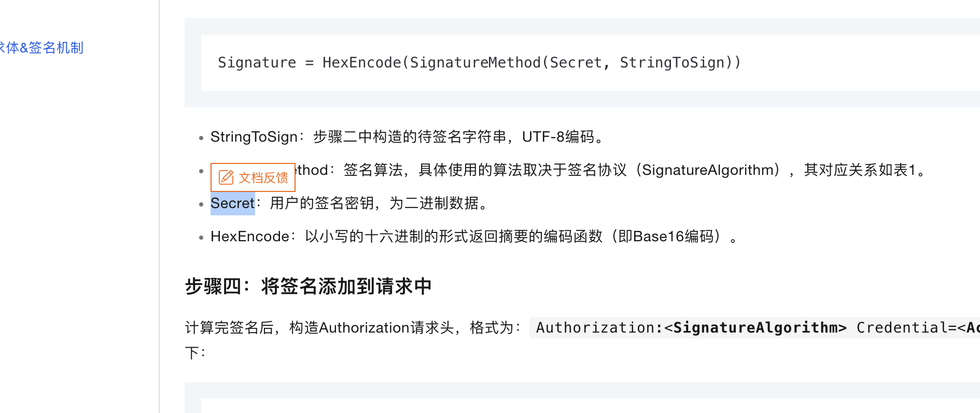The image size is (980, 413).
Task: Click the 文档反馈 pencil edit icon
Action: point(226,177)
